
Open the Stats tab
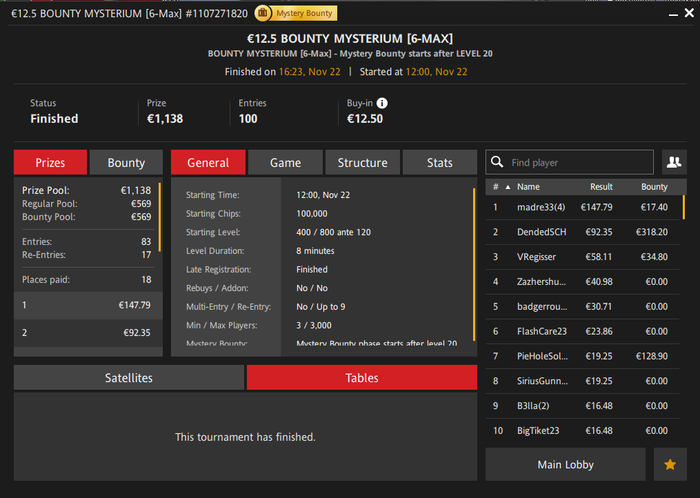440,162
